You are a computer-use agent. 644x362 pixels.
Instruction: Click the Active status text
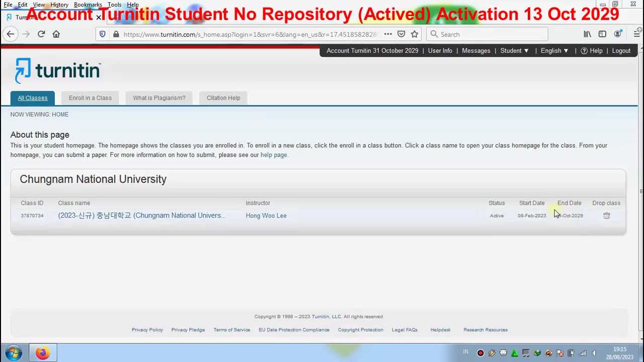pyautogui.click(x=497, y=216)
